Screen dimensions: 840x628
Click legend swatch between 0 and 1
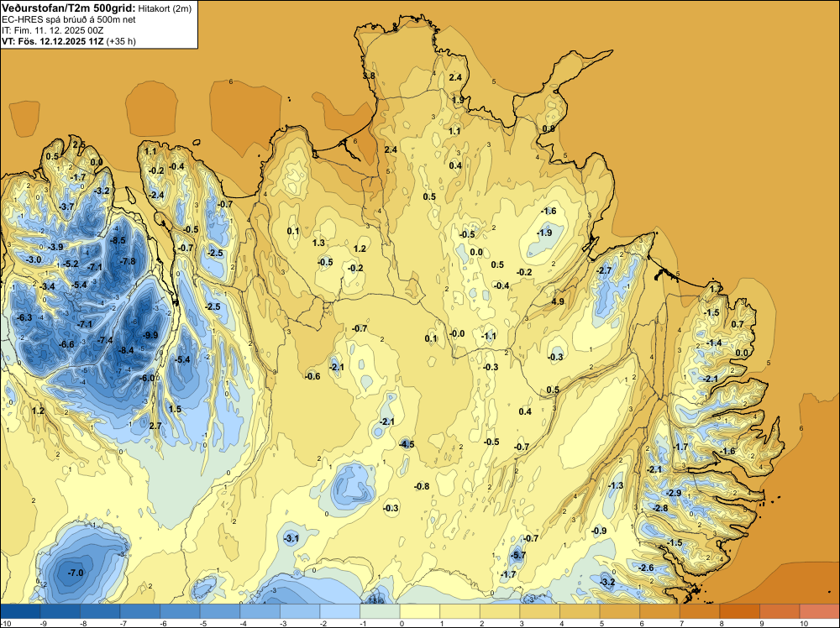point(419,611)
